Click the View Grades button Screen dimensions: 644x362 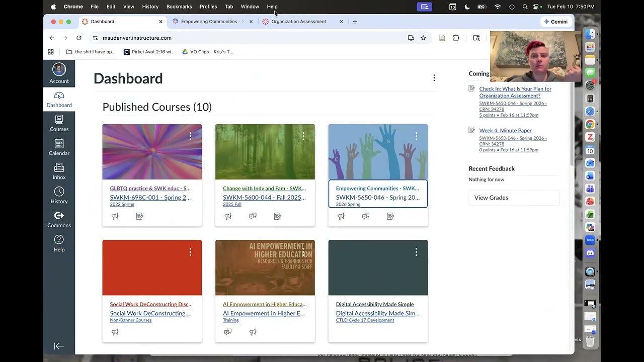pos(514,198)
